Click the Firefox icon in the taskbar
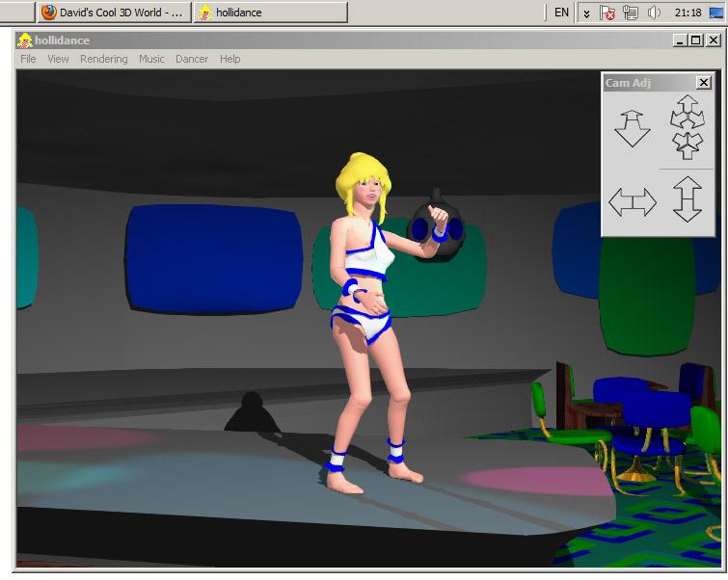Screen dimensions: 728x580 coord(49,13)
